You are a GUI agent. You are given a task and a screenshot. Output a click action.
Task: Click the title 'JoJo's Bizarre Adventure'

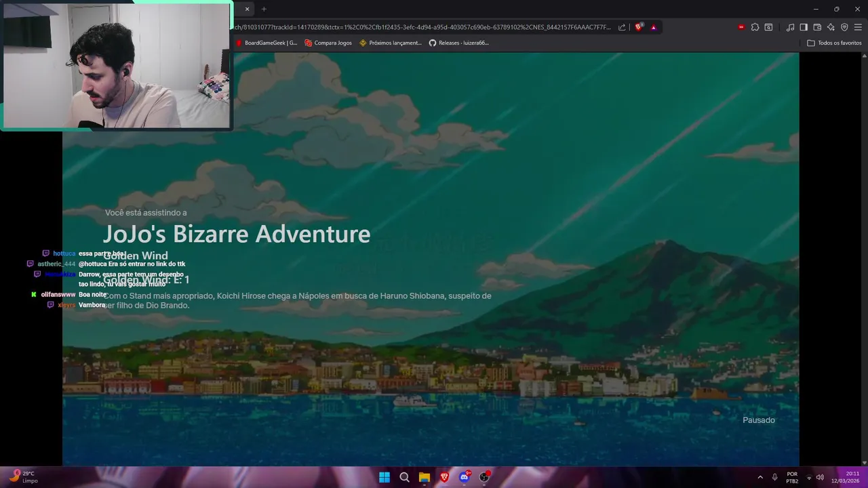(236, 234)
